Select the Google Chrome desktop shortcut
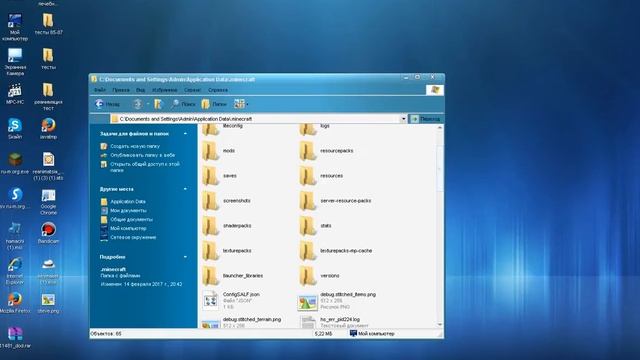The width and height of the screenshot is (640, 360). [x=48, y=202]
